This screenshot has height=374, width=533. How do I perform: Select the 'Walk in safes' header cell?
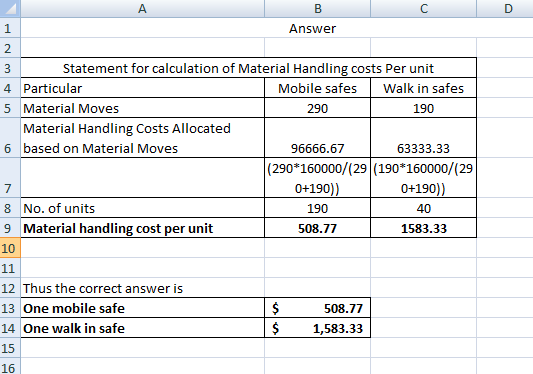coord(424,88)
